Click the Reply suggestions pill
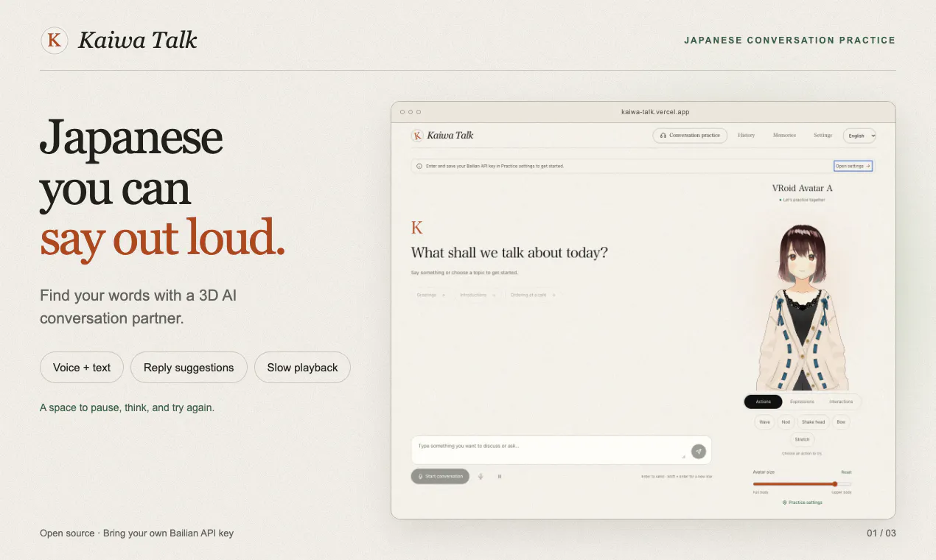 [x=189, y=368]
